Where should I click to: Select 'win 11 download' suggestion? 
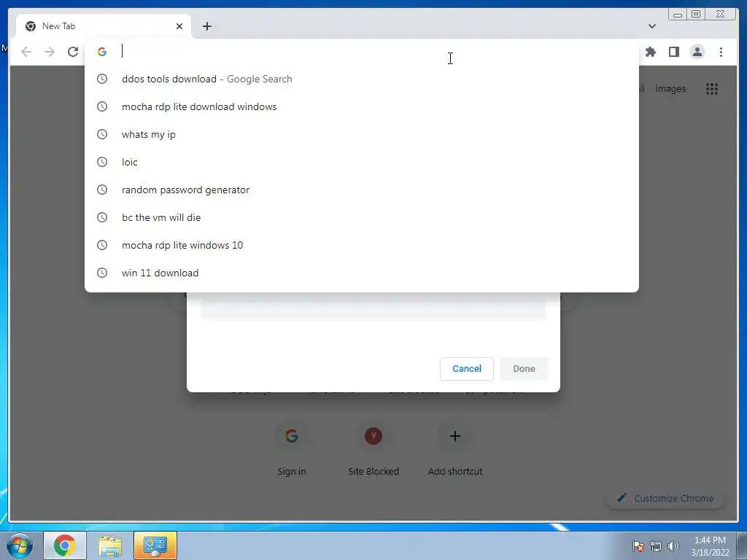pyautogui.click(x=362, y=273)
